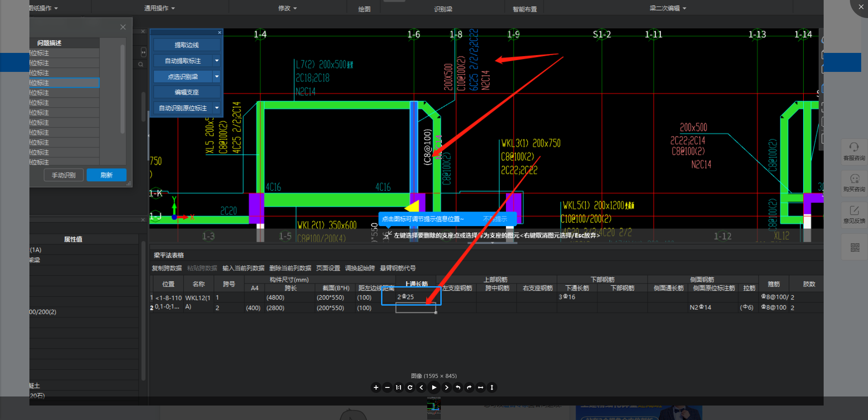Flip image vertically with the up-down arrow icon
Image resolution: width=868 pixels, height=420 pixels.
pos(492,387)
